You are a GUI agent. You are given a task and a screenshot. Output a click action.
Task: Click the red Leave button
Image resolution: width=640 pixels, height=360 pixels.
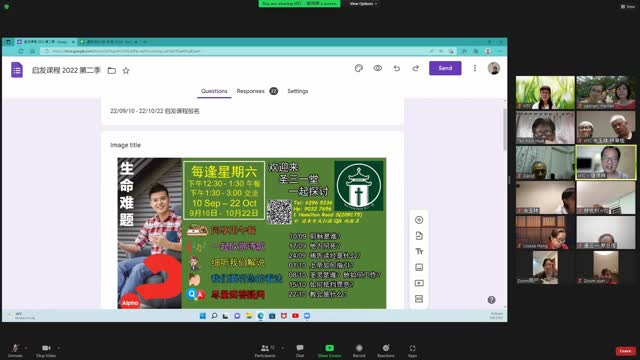625,351
